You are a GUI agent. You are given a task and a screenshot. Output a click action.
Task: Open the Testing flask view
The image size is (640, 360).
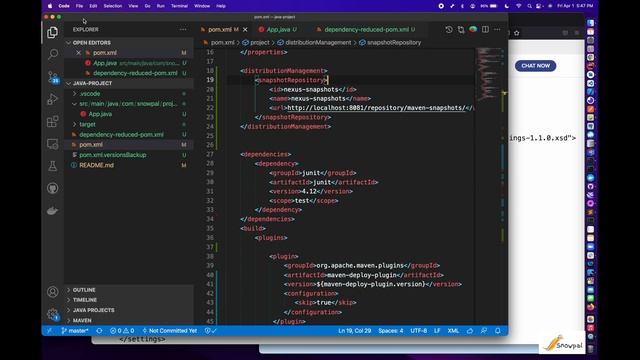53,166
